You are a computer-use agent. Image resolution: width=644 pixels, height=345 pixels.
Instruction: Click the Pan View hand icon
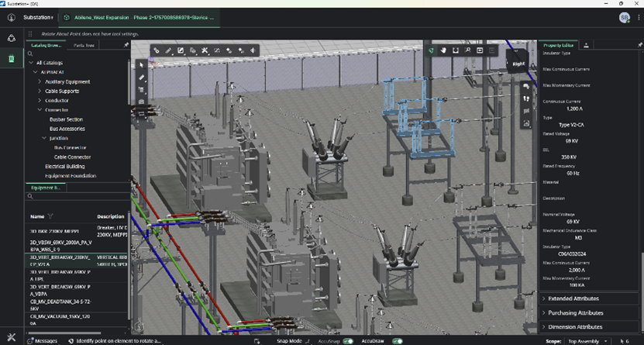point(443,50)
